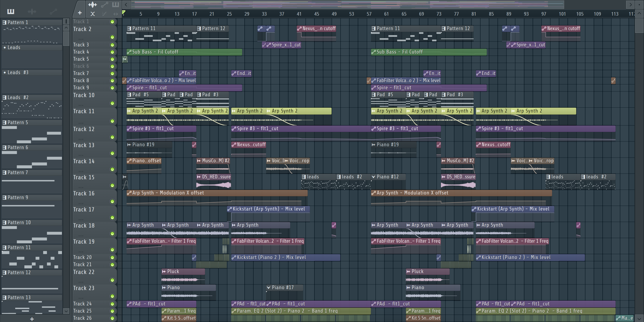The width and height of the screenshot is (644, 322).
Task: Disable Track 22 via its green LED
Action: pyautogui.click(x=112, y=280)
